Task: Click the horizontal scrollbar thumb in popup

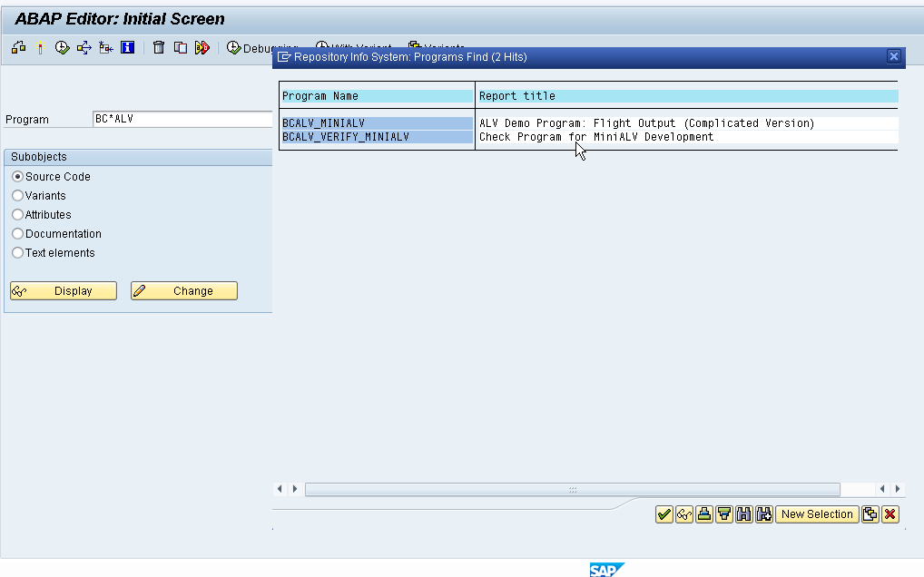Action: 572,489
